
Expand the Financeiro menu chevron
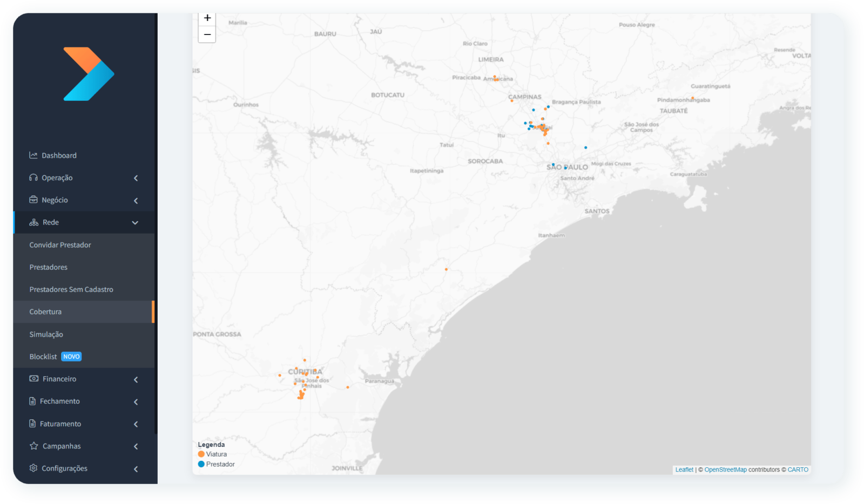click(x=136, y=379)
